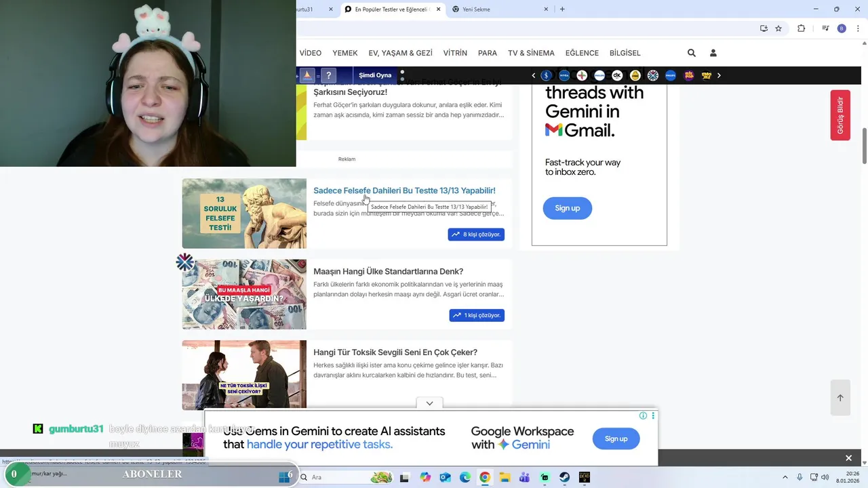Click the install app icon in address bar
The image size is (868, 488).
[764, 28]
